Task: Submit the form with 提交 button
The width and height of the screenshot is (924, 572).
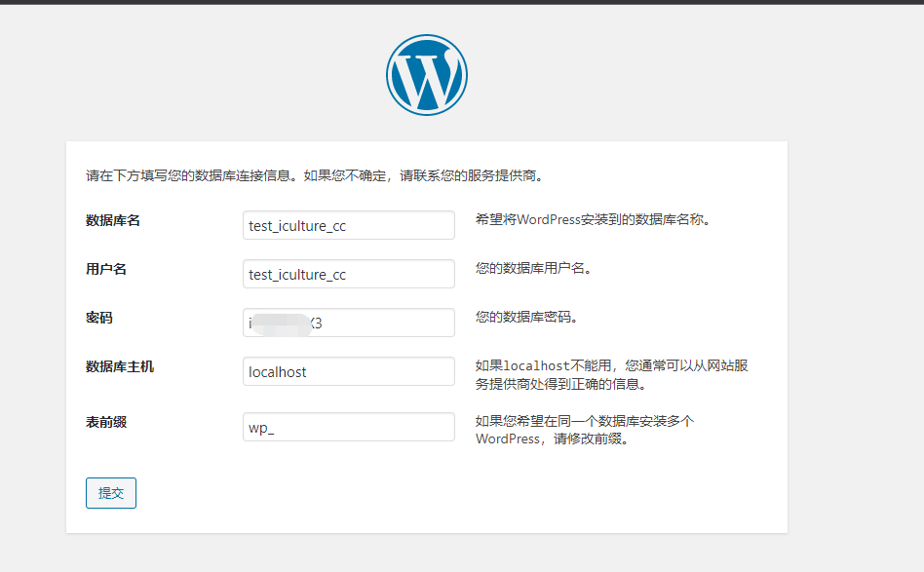Action: coord(111,493)
